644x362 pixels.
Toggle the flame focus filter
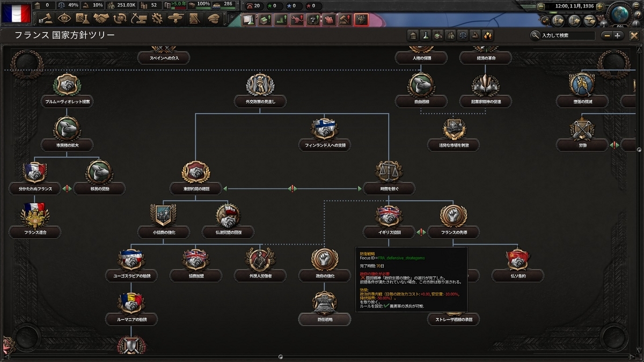486,36
